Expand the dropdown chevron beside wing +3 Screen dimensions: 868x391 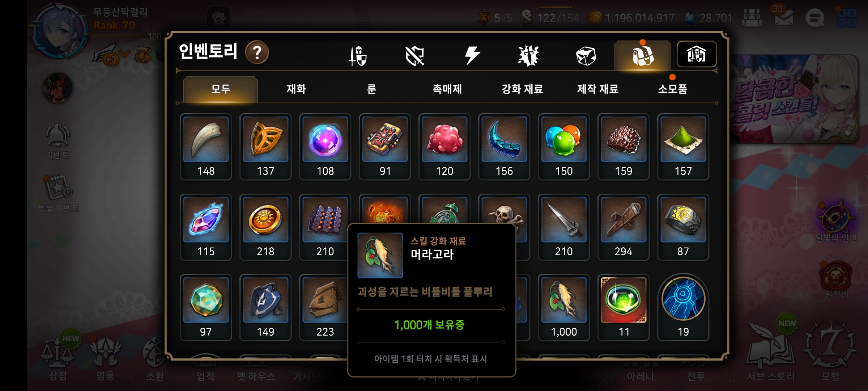124,54
